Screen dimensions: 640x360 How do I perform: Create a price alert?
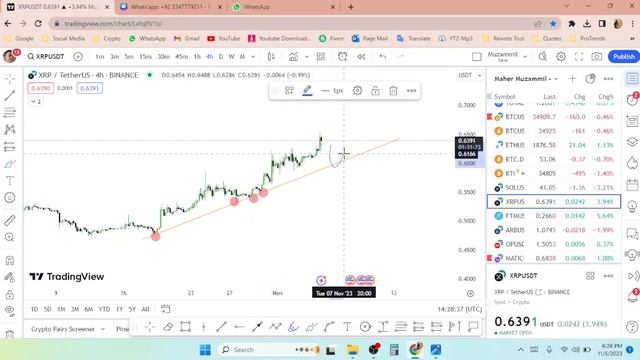tap(342, 56)
